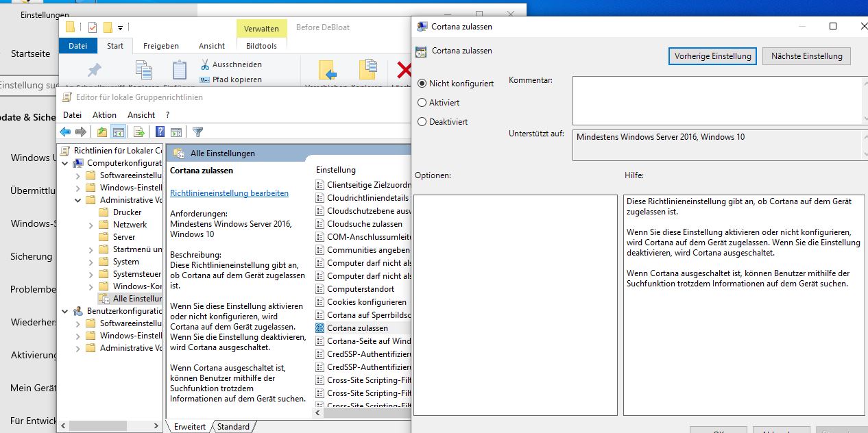Click the blue Help icon in gpedit toolbar
This screenshot has height=433, width=868.
pos(160,132)
